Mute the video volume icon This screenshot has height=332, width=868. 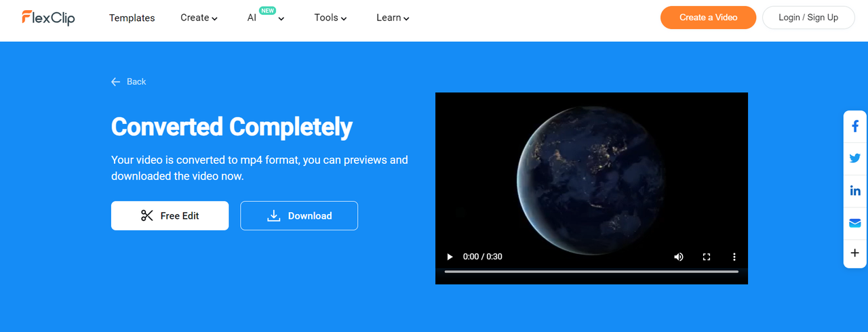tap(679, 257)
